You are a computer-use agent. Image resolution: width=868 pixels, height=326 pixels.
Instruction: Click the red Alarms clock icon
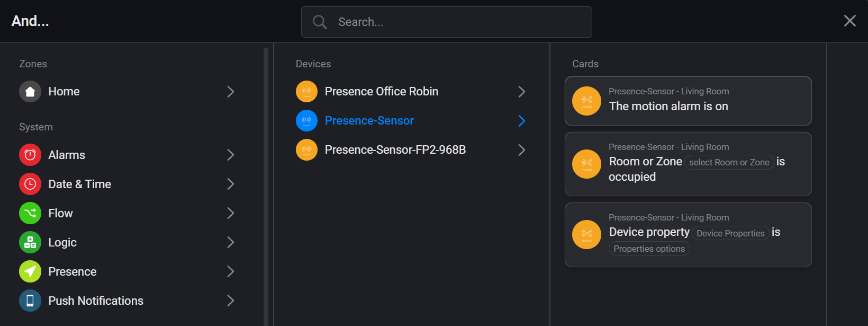[x=30, y=155]
